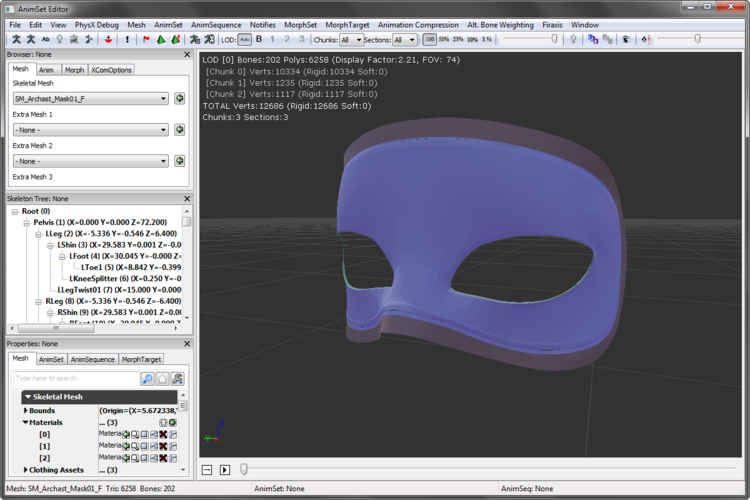Close the Skeleton Tree panel
Screen dimensions: 750x500
pyautogui.click(x=187, y=199)
